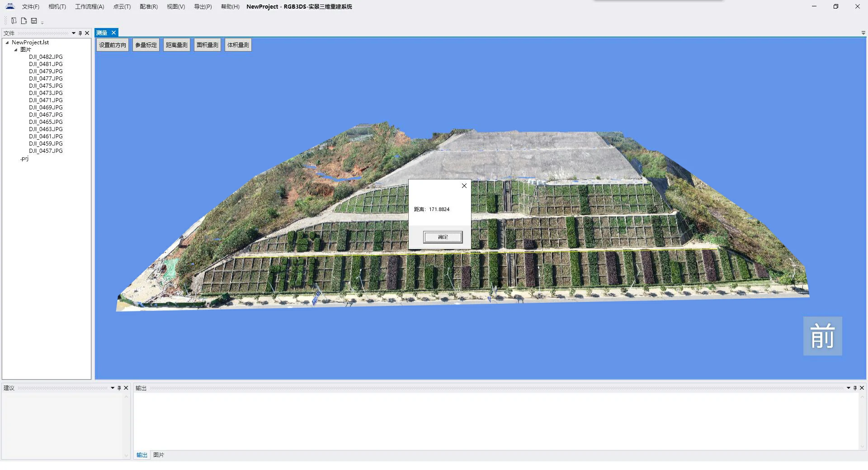868x470 pixels.
Task: Close the distance result dialog with X
Action: tap(464, 186)
